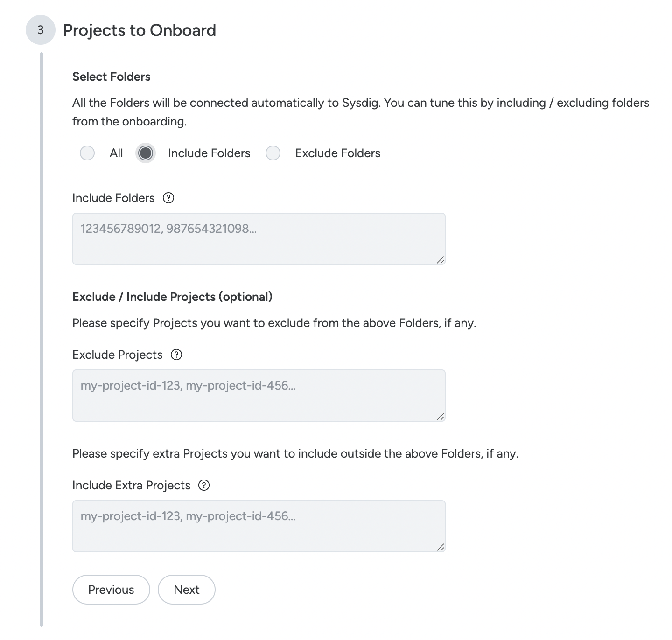Grab resize handle of Exclude Projects textarea
Screen dimensions: 672x640
(x=440, y=417)
